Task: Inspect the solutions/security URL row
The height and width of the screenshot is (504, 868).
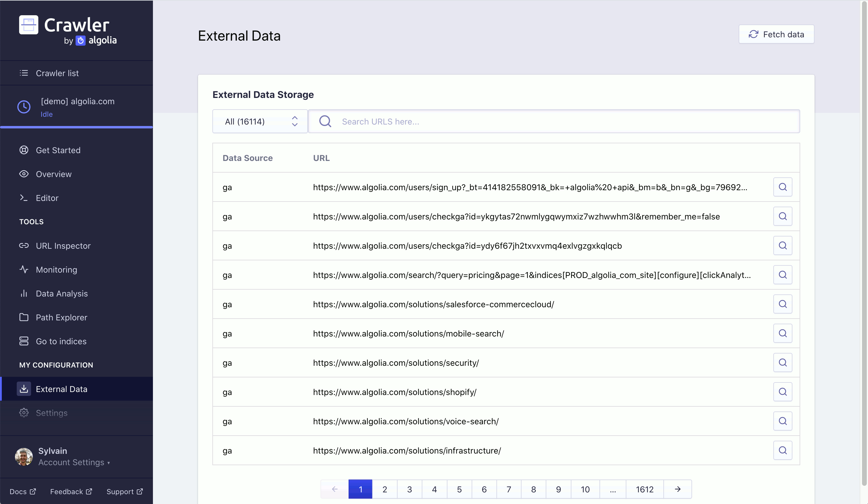Action: (x=783, y=362)
